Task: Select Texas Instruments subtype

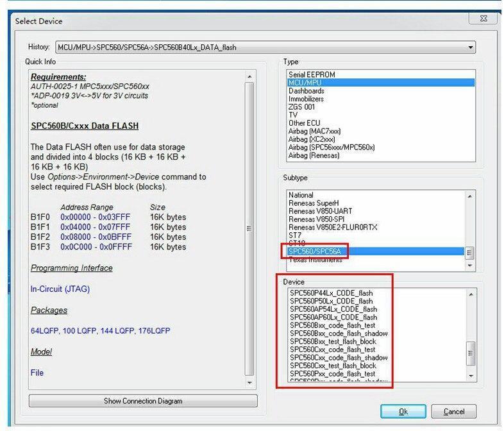Action: coord(315,260)
